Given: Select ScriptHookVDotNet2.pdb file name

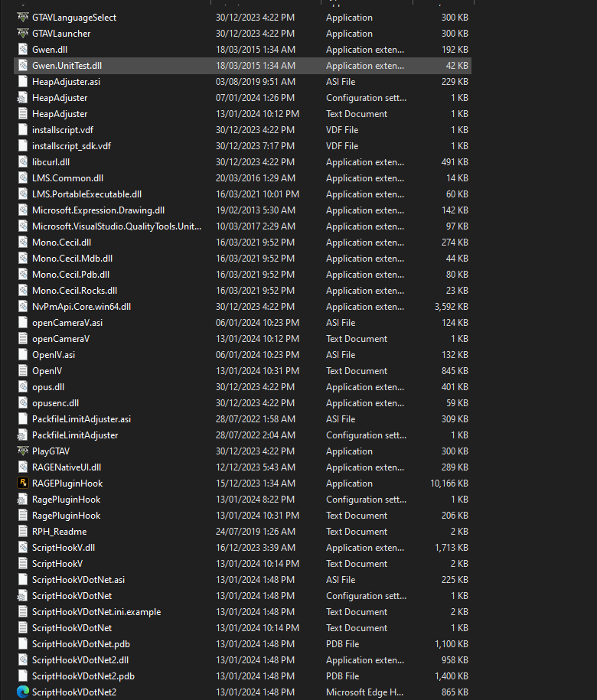Looking at the screenshot, I should (83, 676).
